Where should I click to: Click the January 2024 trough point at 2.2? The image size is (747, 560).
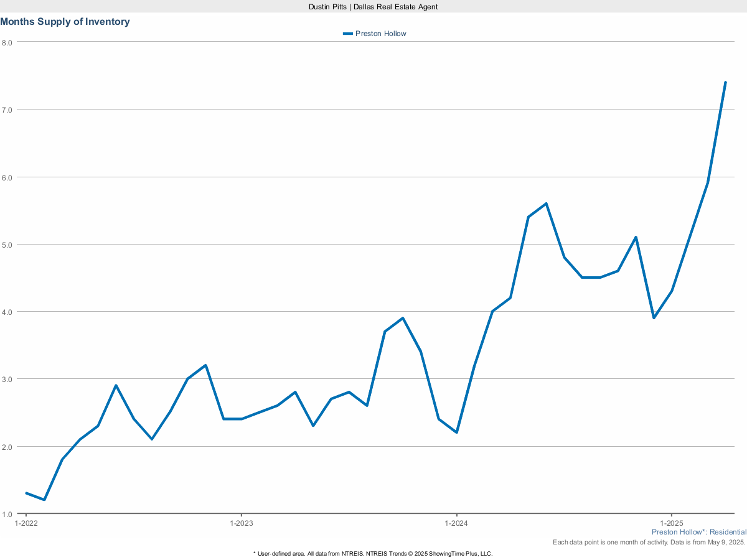(456, 432)
